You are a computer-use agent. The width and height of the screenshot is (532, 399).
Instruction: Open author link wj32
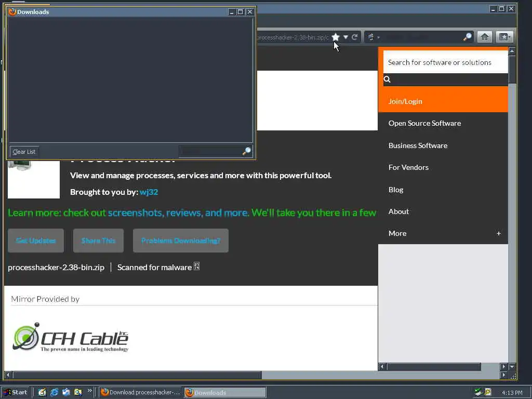pos(149,192)
